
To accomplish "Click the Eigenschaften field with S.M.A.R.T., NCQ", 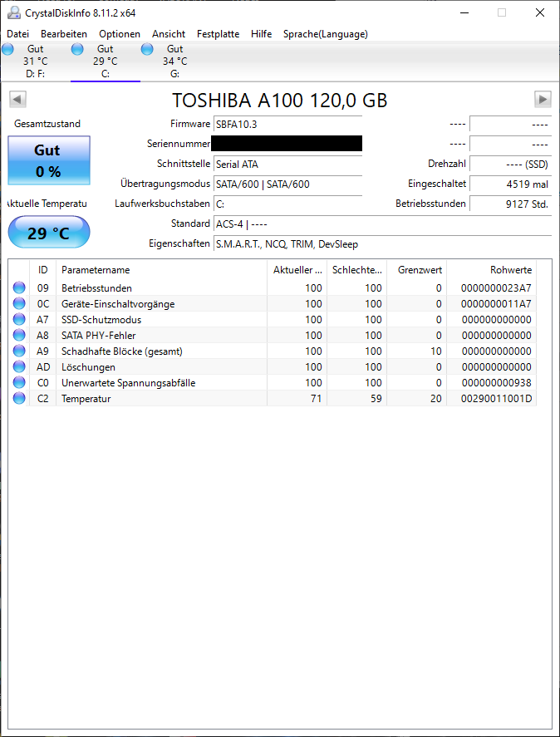I will pyautogui.click(x=382, y=244).
